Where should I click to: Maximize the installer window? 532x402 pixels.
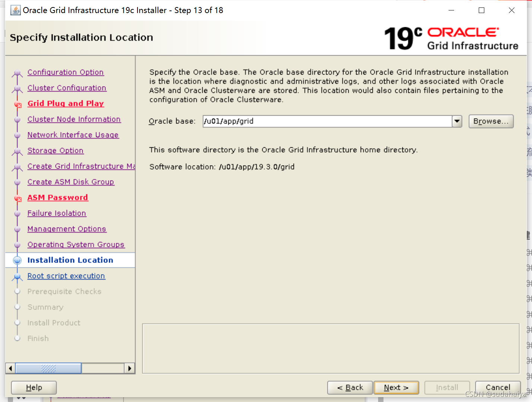pos(481,10)
